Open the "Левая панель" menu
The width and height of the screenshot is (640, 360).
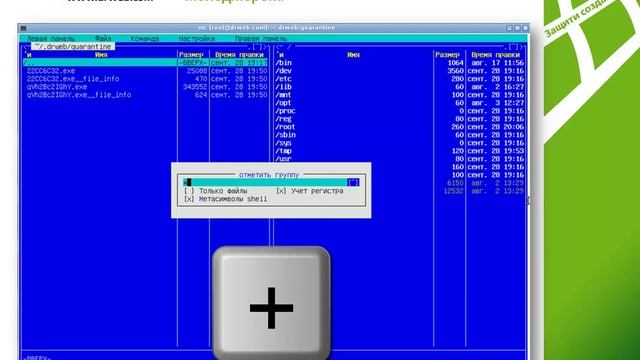pyautogui.click(x=51, y=39)
